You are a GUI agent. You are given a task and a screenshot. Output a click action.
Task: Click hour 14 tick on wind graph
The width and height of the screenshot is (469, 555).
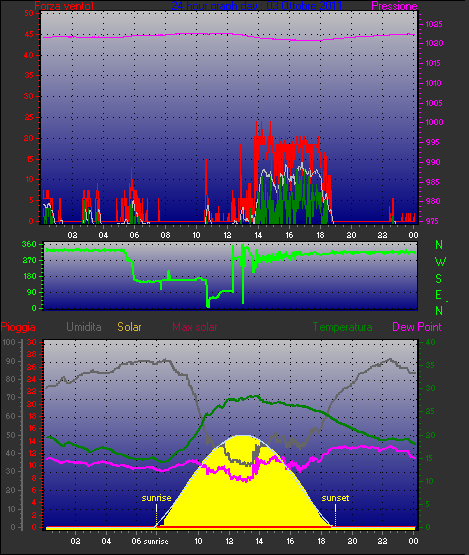[x=258, y=235]
